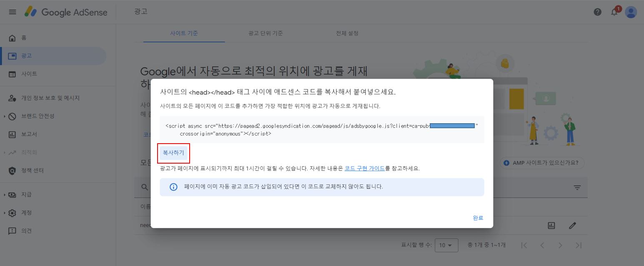Expand the 계정 menu arrow
This screenshot has height=266, width=644.
5,213
